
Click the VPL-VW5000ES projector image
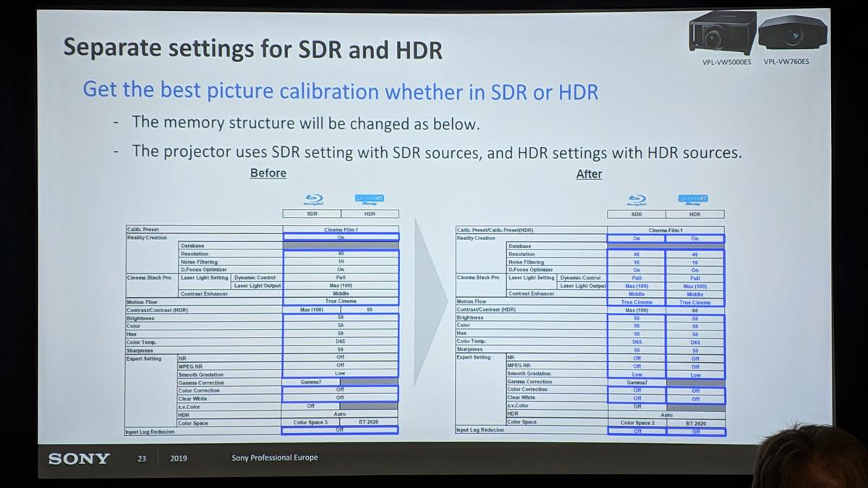[x=723, y=33]
